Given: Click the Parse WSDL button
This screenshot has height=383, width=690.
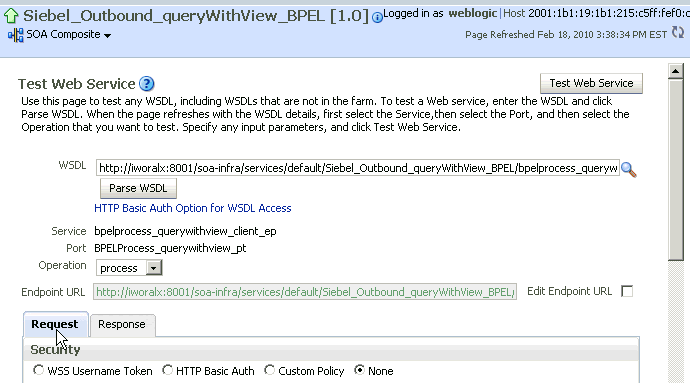Looking at the screenshot, I should pos(138,188).
